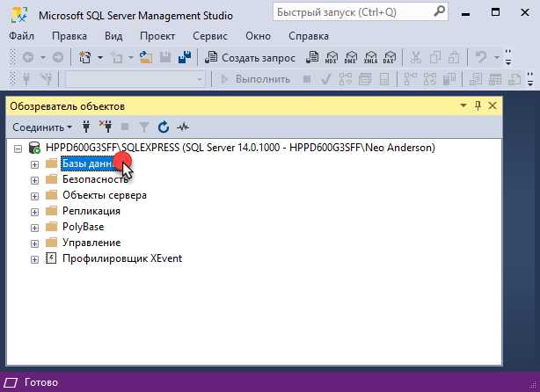Open the Соединить dropdown in Object Explorer
This screenshot has width=540, height=392.
tap(42, 127)
